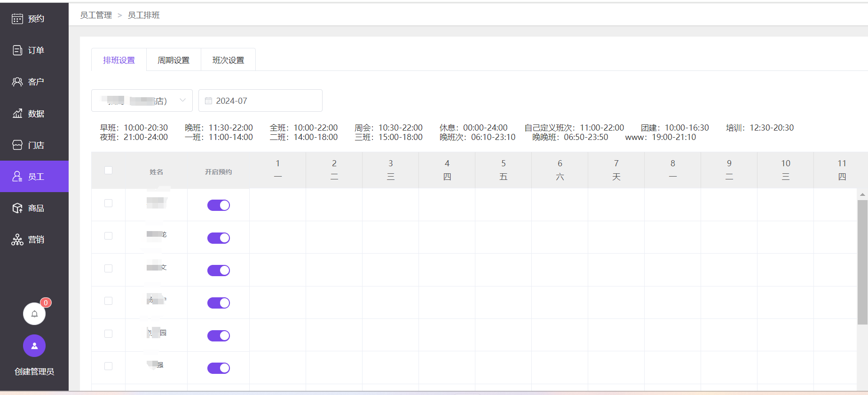This screenshot has height=395, width=868.
Task: Open the 营销 marketing icon
Action: point(17,240)
